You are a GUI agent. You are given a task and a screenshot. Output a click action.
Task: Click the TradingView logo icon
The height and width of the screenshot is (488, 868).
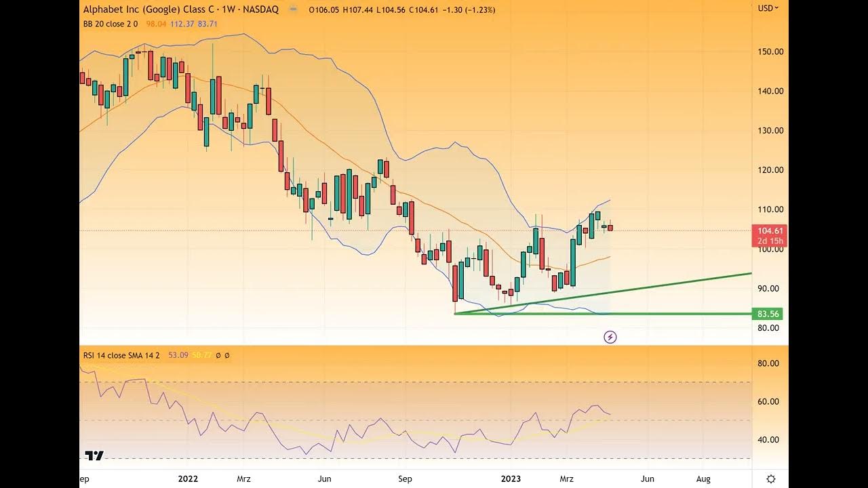pyautogui.click(x=94, y=455)
